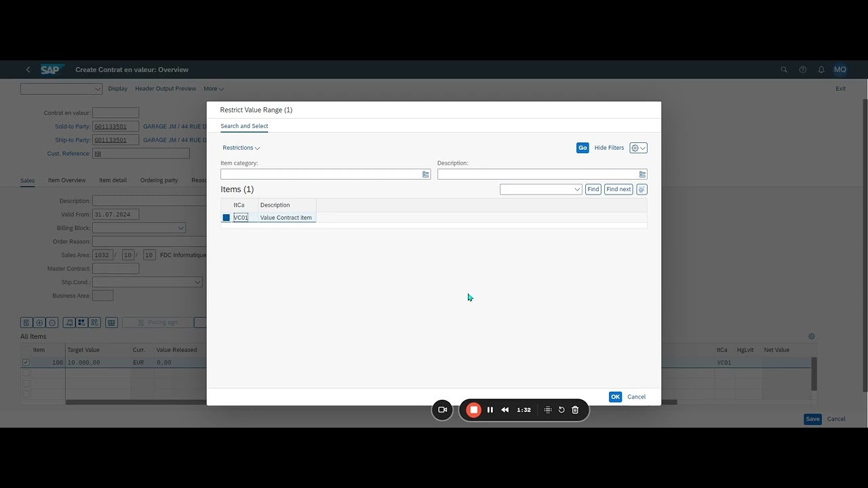
Task: Click Display in the toolbar
Action: [x=117, y=89]
